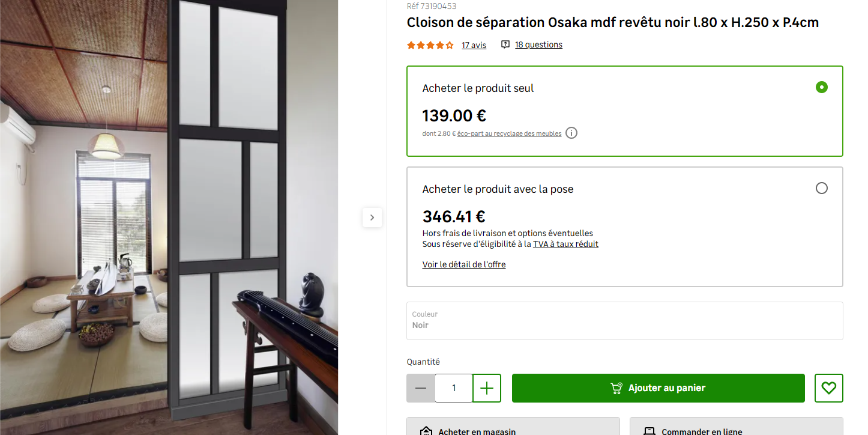Select the 'Acheter le produit seul' radio
This screenshot has height=435, width=868.
tap(821, 87)
